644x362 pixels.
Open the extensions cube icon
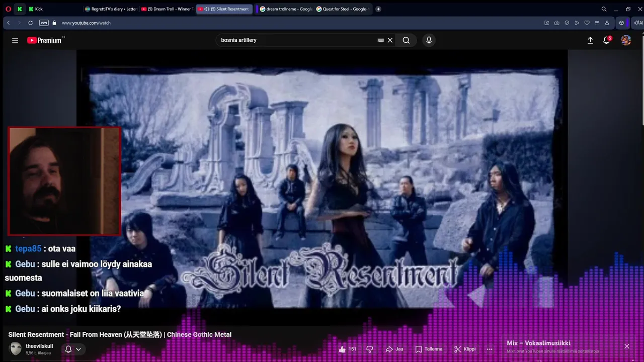(621, 23)
